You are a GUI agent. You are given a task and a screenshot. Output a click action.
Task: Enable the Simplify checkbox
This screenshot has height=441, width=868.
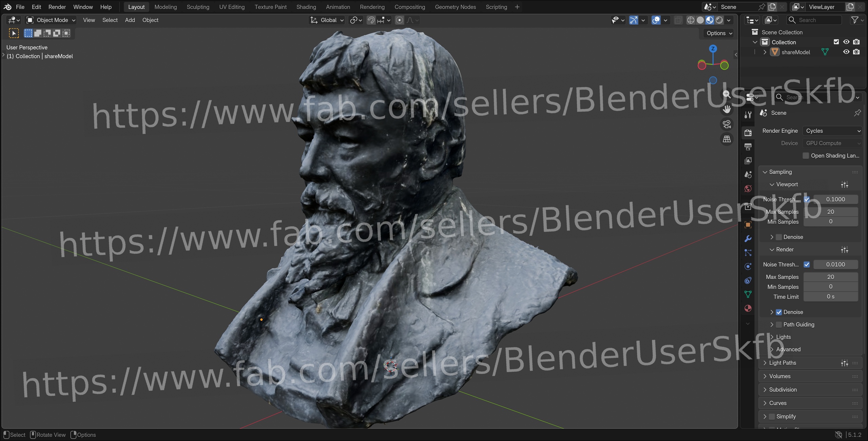(772, 416)
